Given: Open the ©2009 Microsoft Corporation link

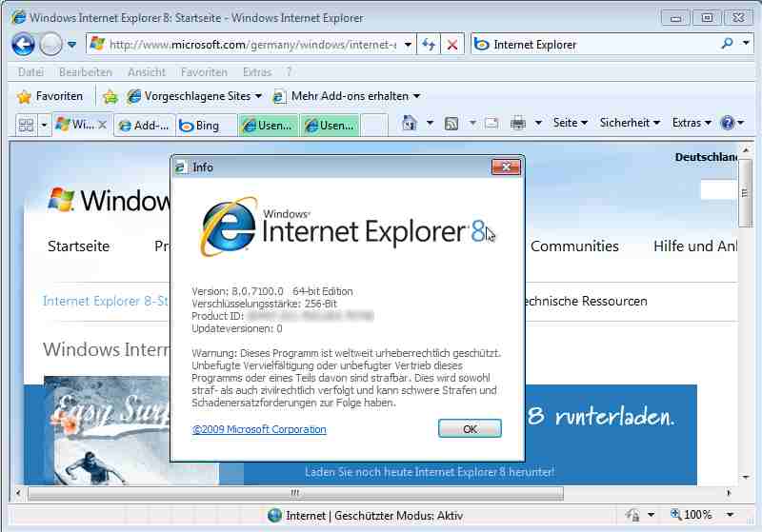Looking at the screenshot, I should point(259,429).
